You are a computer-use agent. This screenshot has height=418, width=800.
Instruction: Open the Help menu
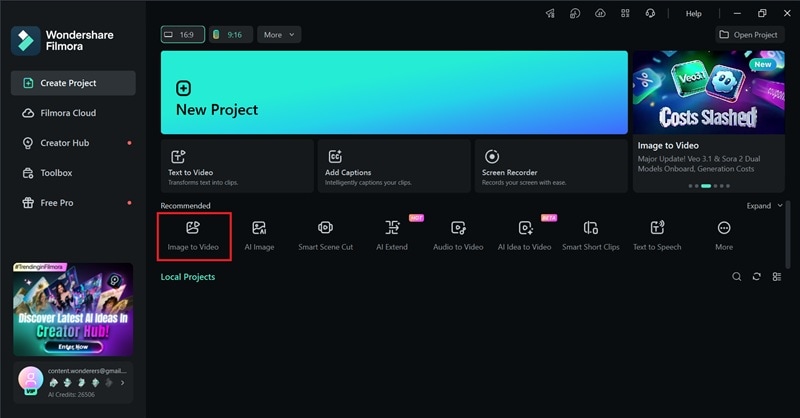[693, 14]
